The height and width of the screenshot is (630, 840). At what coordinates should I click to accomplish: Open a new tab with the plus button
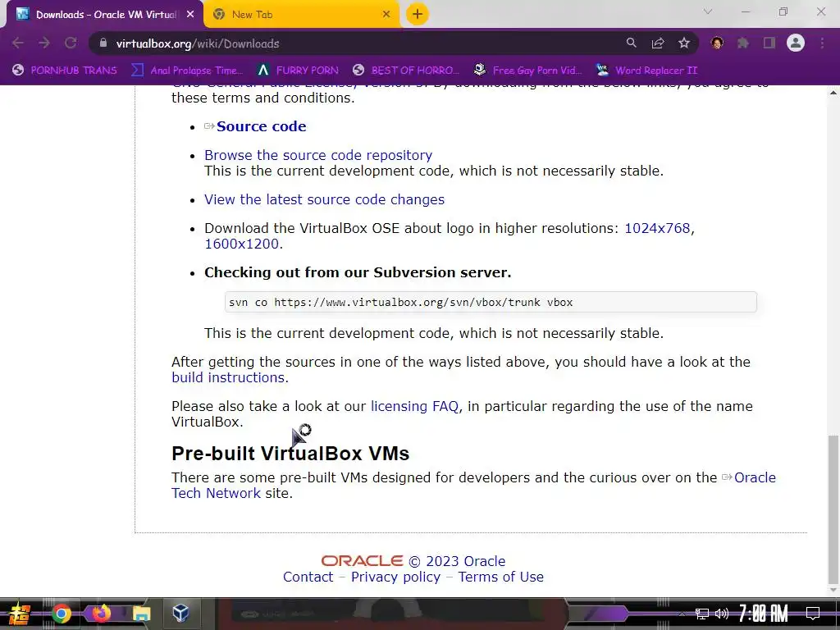click(418, 15)
